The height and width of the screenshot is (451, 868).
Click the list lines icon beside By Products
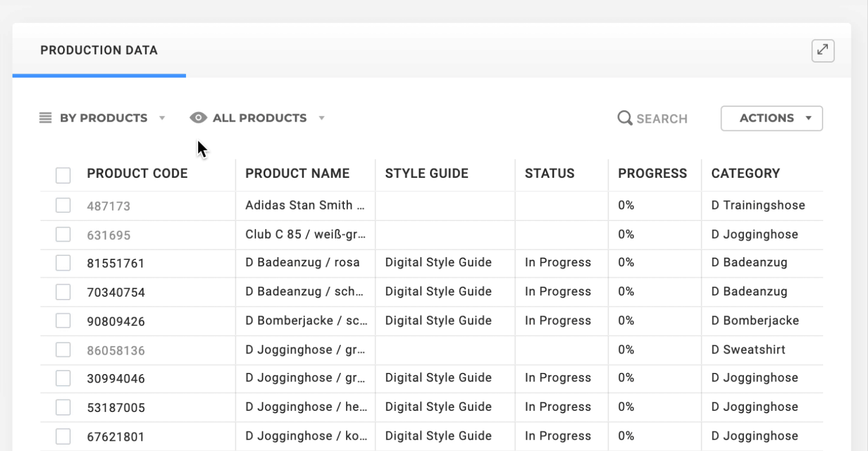coord(45,118)
